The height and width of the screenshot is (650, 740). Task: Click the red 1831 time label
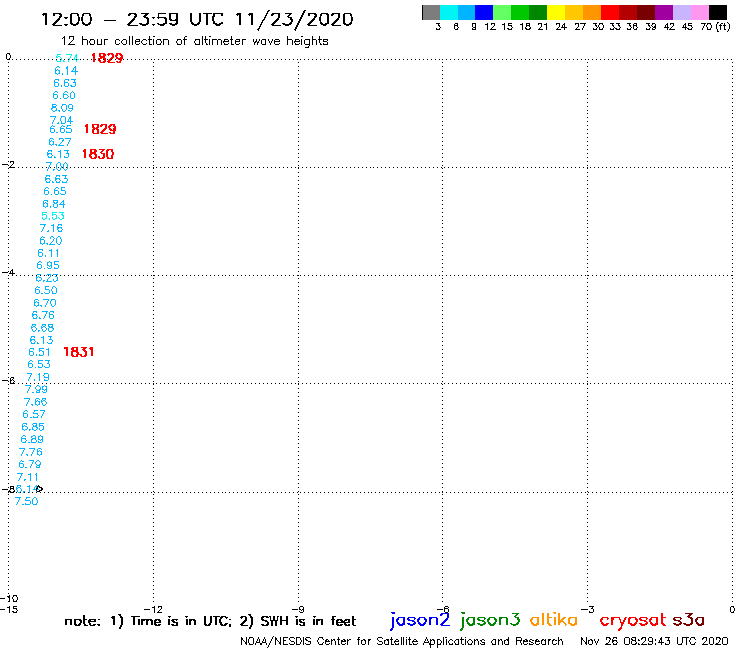click(x=78, y=352)
